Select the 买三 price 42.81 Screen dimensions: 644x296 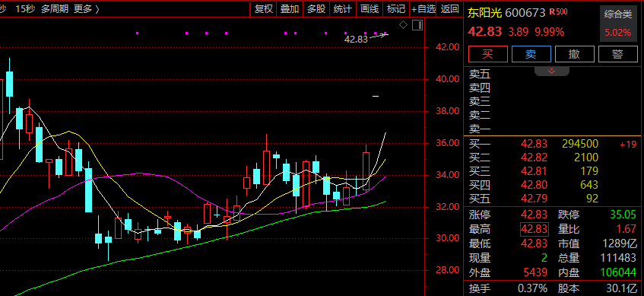534,171
